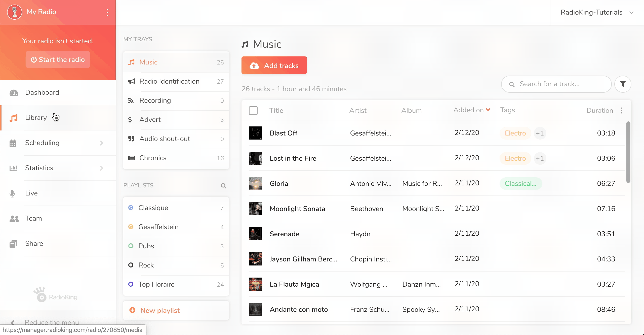Click the Share icon in sidebar

[13, 244]
